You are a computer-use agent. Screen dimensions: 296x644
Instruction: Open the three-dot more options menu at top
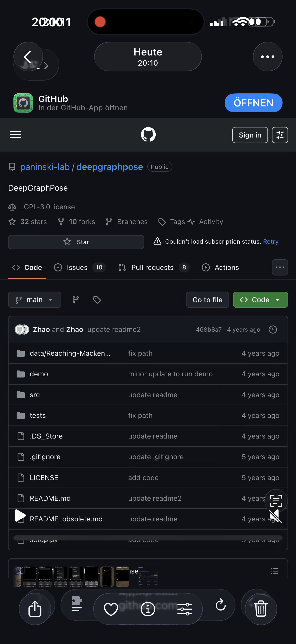[x=268, y=57]
